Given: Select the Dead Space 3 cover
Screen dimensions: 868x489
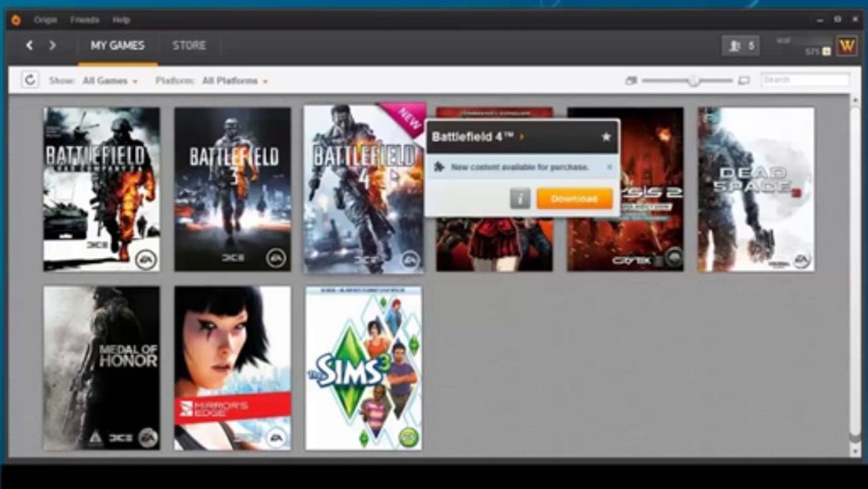Looking at the screenshot, I should pos(756,189).
